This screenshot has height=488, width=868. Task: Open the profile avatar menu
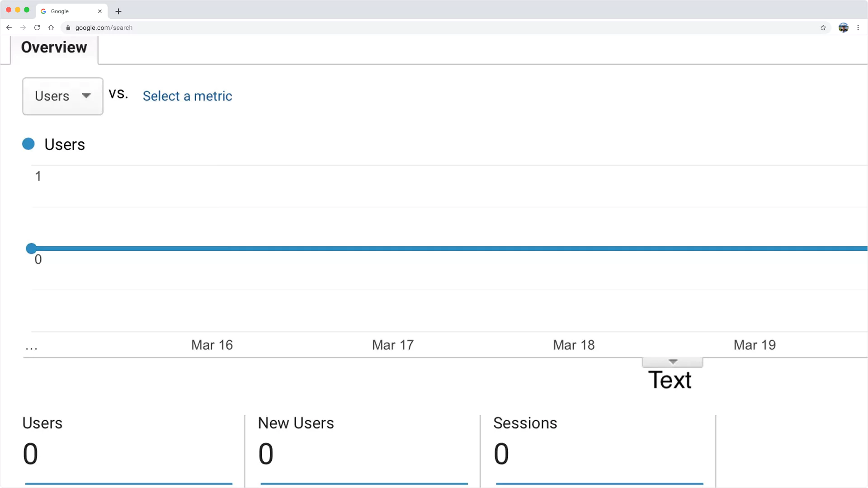(843, 28)
